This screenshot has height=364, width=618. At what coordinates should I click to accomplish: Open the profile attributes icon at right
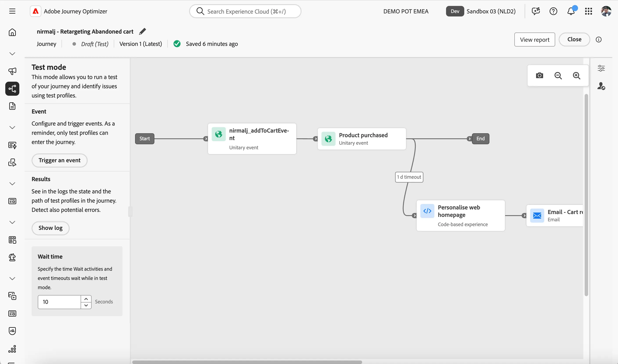coord(601,86)
